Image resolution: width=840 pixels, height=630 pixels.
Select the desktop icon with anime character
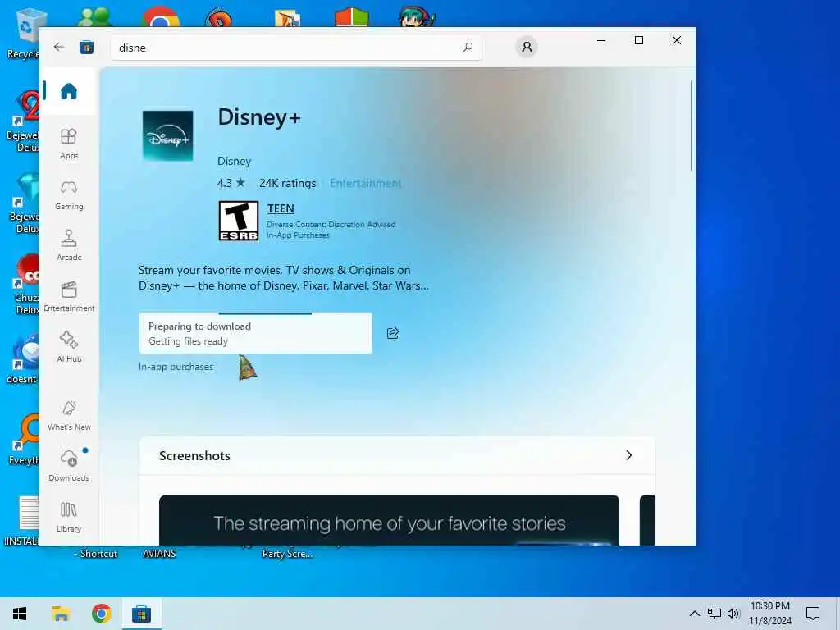tap(417, 16)
